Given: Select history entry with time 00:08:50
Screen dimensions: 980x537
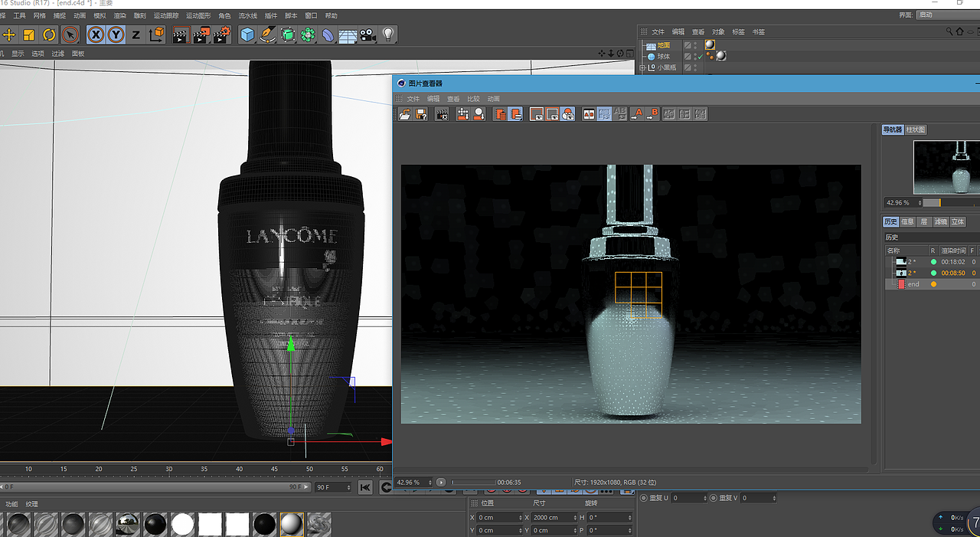Looking at the screenshot, I should tap(931, 273).
